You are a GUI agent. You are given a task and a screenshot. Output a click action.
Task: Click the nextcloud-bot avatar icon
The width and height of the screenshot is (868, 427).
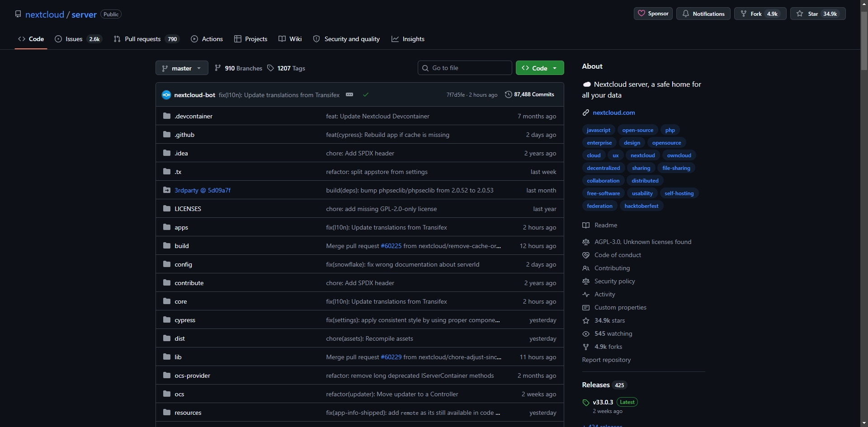(x=166, y=95)
